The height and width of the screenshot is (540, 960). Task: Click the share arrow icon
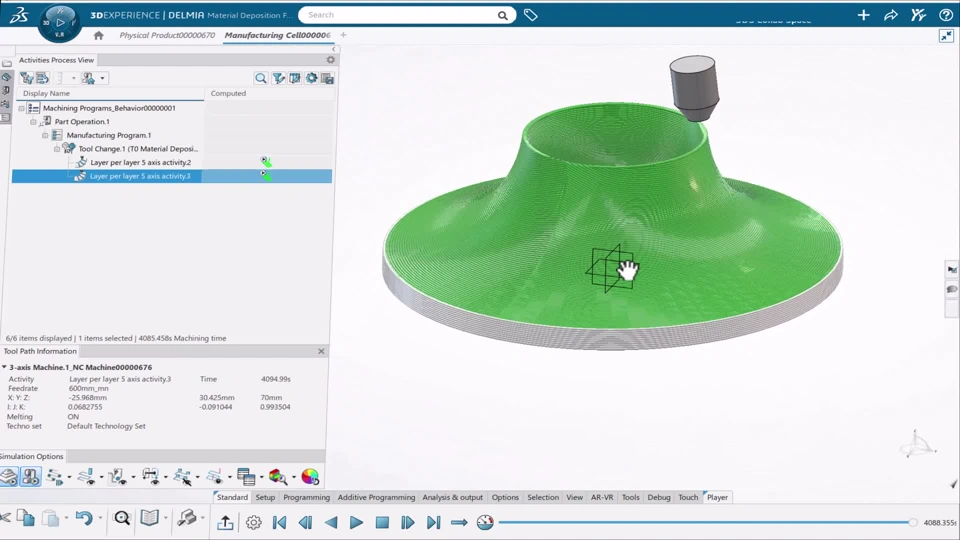point(891,15)
